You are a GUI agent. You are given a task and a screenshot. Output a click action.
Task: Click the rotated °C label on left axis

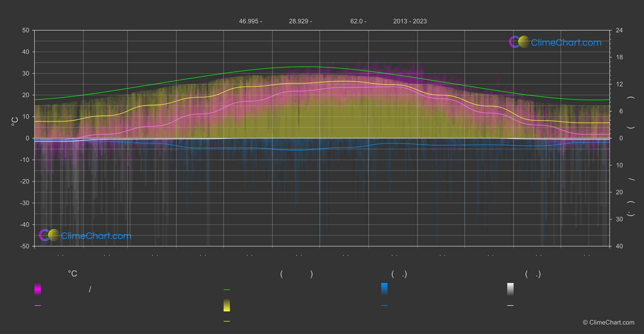coord(15,121)
